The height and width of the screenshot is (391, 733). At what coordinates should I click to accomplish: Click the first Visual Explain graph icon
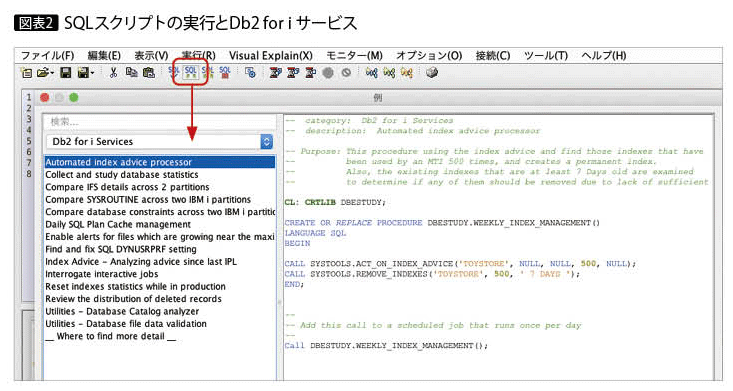point(372,73)
